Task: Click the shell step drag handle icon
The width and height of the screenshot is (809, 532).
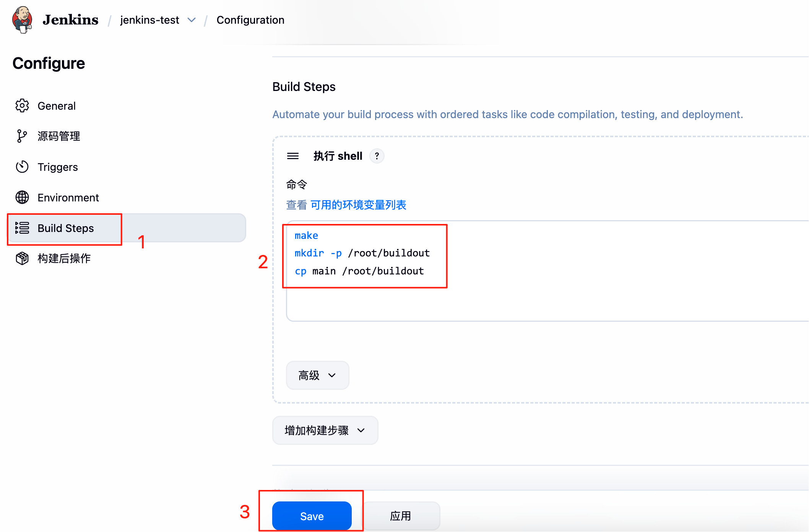Action: click(293, 156)
